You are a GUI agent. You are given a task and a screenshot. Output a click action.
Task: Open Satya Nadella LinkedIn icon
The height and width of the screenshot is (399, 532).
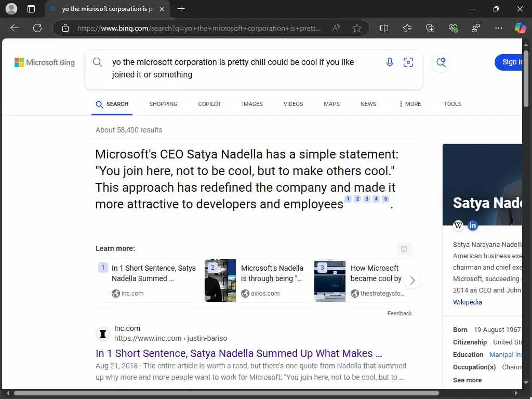click(472, 225)
